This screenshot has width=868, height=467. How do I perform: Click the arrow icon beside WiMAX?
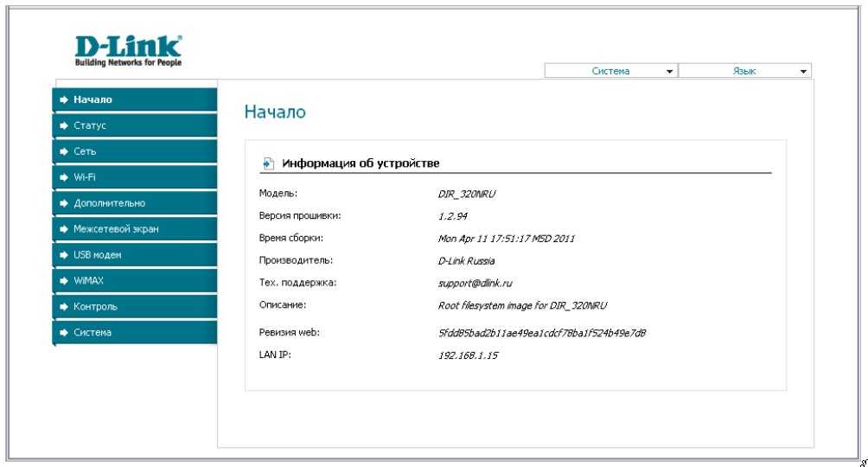64,281
